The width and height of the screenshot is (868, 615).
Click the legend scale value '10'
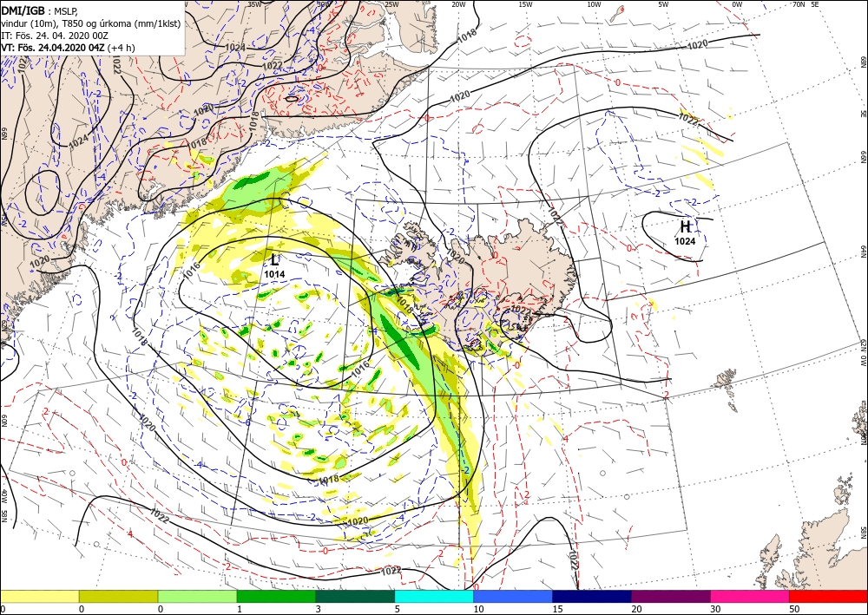(x=478, y=609)
